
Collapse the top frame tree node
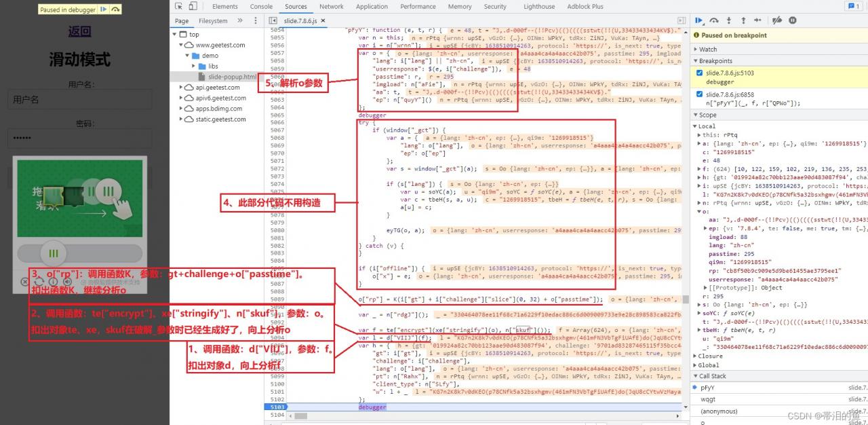pyautogui.click(x=175, y=34)
